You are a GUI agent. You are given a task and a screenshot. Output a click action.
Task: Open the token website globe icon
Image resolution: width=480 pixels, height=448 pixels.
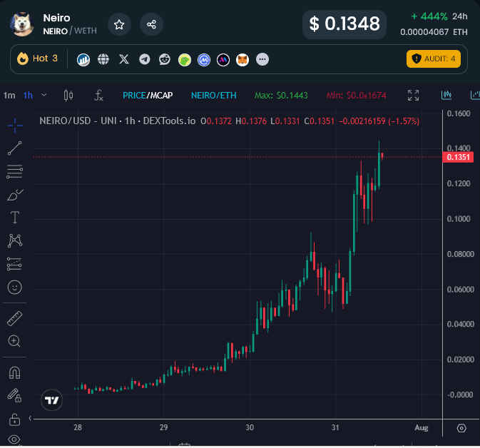[x=103, y=59]
